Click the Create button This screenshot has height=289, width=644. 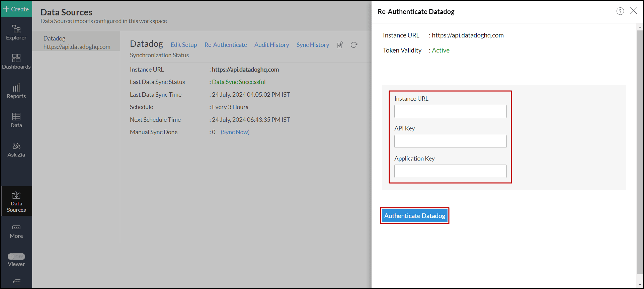tap(16, 9)
